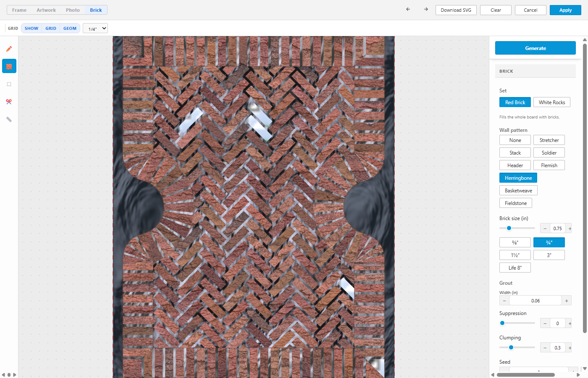Viewport: 588px width, 378px height.
Task: Select Fieldstone wall pattern
Action: point(516,203)
